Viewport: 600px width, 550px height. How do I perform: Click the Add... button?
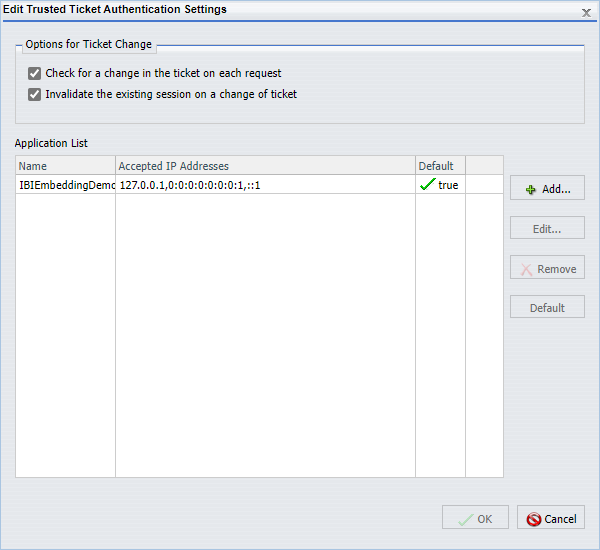click(x=547, y=188)
